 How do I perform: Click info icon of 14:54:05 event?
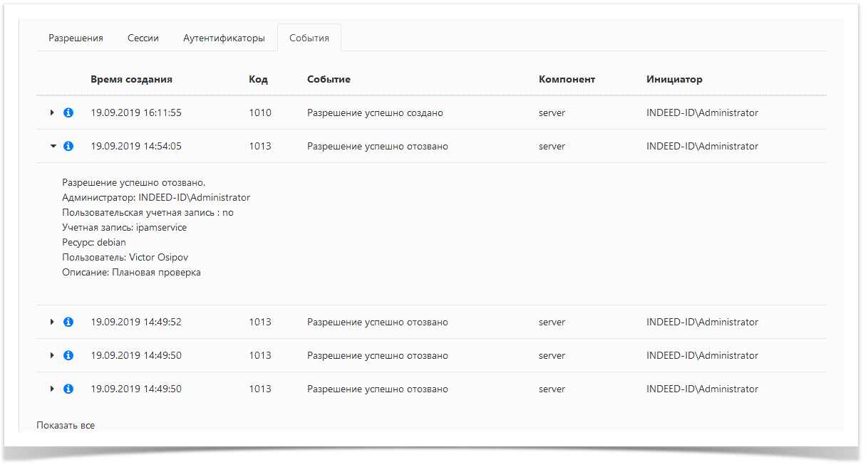pyautogui.click(x=68, y=146)
